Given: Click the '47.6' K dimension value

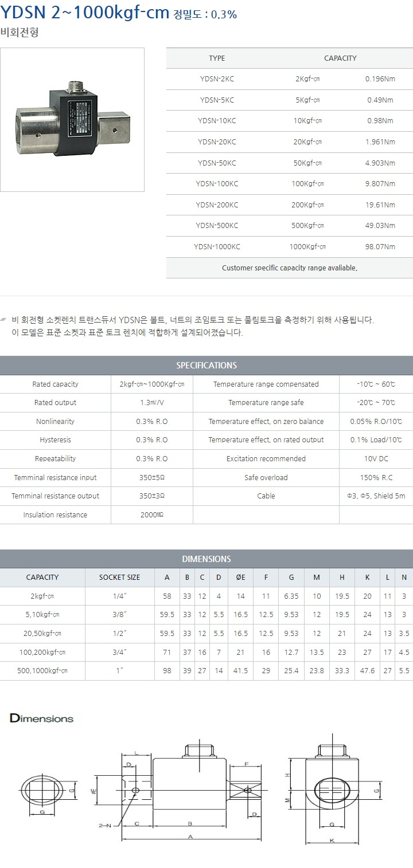Looking at the screenshot, I should point(368,670).
